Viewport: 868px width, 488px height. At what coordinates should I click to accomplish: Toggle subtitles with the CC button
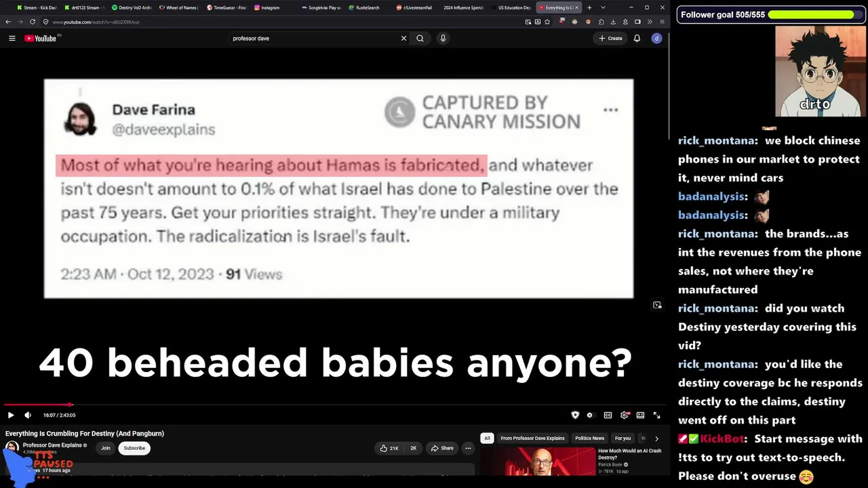pos(608,415)
